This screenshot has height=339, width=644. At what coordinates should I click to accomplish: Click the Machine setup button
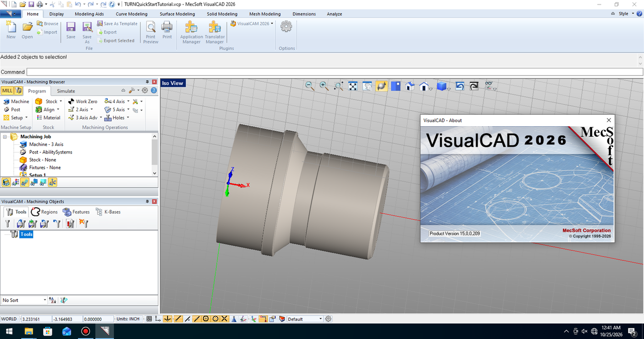16,101
